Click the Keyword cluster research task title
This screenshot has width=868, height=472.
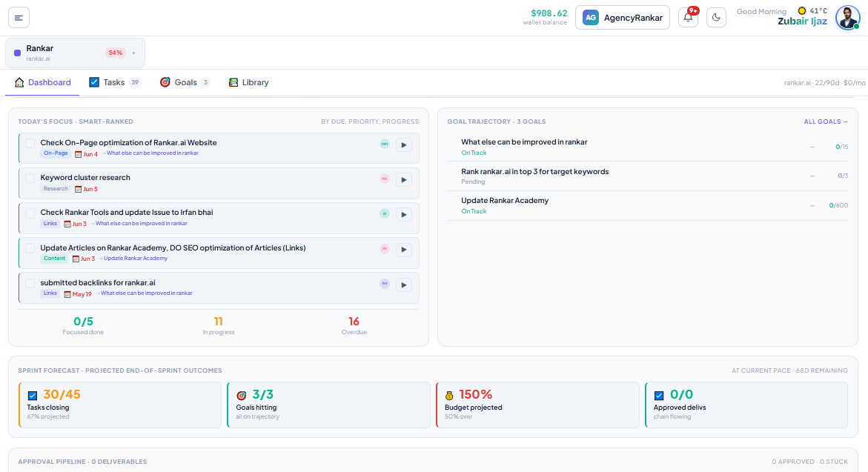click(x=85, y=178)
